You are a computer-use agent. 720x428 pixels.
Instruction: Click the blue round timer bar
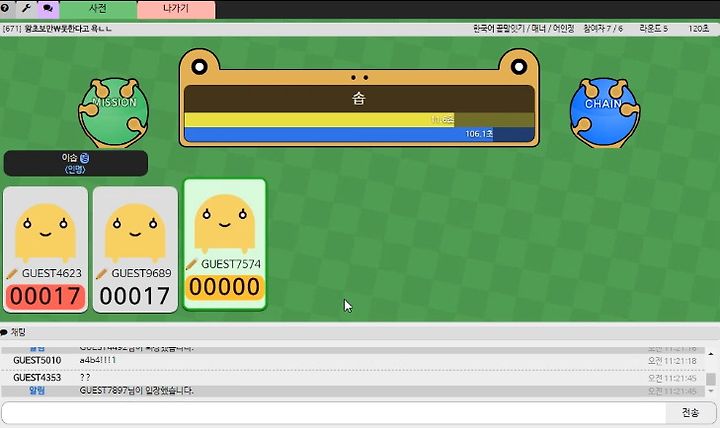[x=359, y=134]
